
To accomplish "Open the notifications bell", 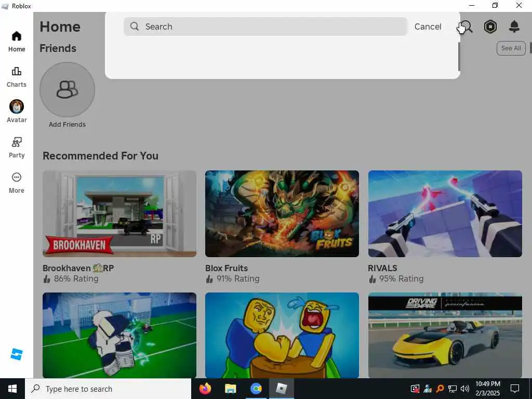I will (514, 26).
